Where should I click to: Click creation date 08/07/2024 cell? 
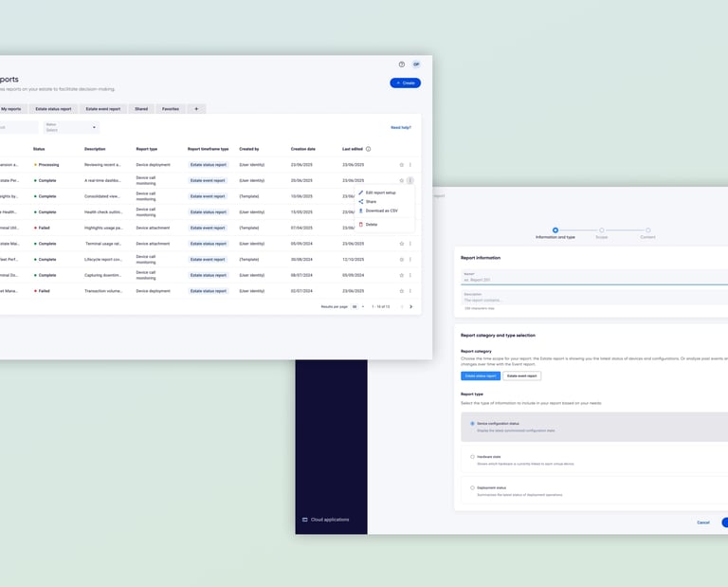pyautogui.click(x=301, y=275)
